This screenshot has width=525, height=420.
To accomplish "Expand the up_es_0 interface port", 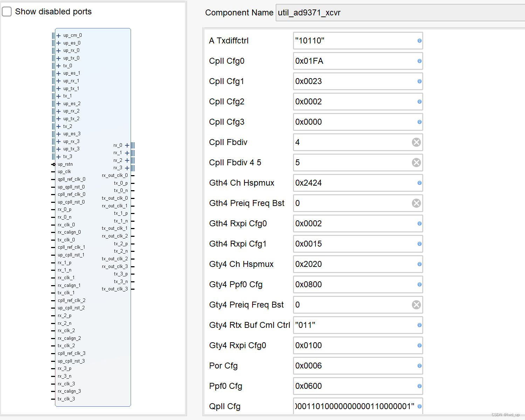I will point(58,43).
